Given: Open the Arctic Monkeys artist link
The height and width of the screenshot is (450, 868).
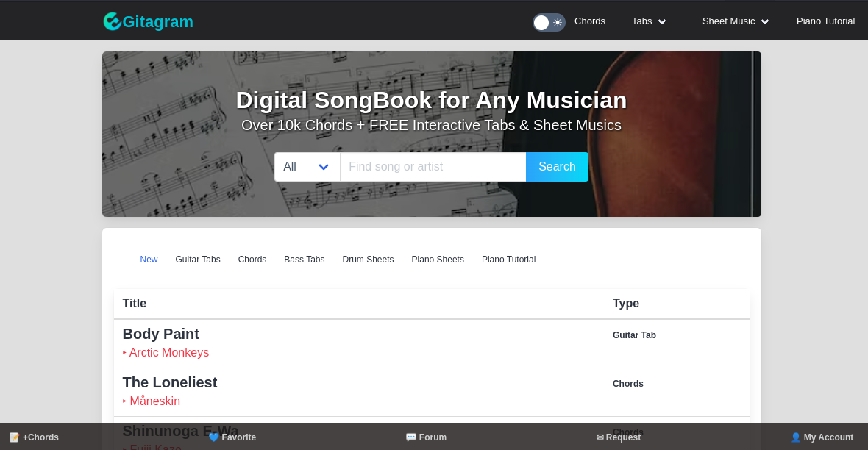Looking at the screenshot, I should [x=169, y=353].
